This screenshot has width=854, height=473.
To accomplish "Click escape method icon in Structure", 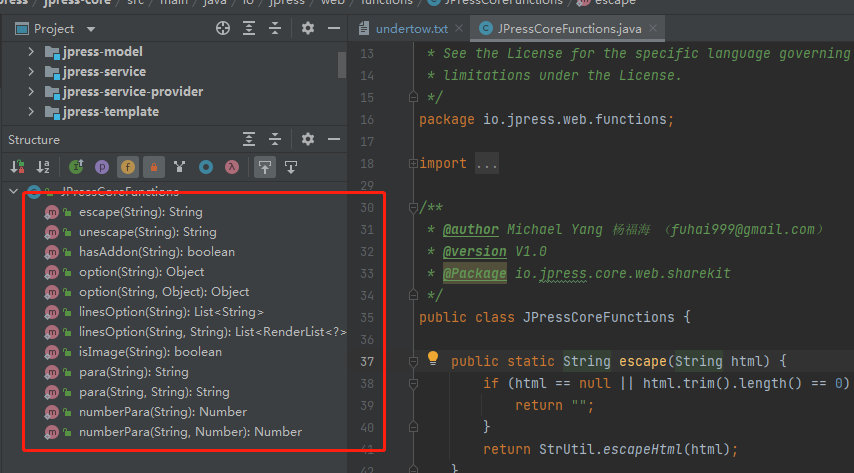I will coord(52,212).
